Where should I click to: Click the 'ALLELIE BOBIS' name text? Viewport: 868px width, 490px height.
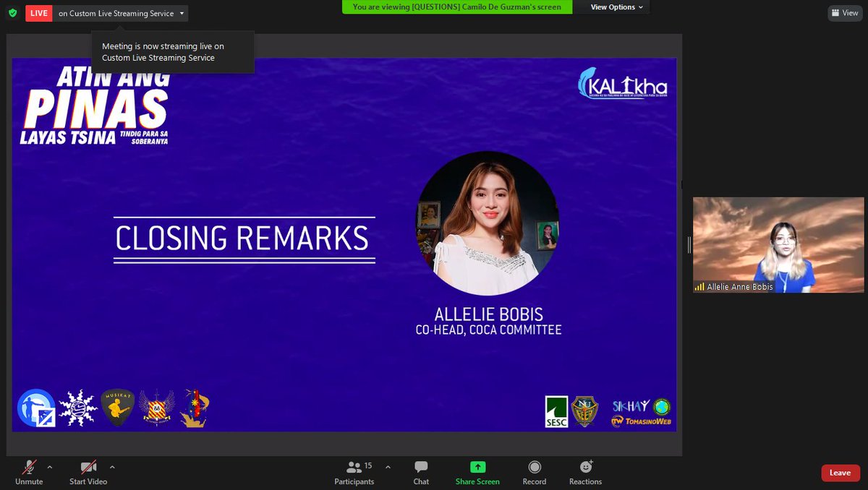pyautogui.click(x=488, y=314)
